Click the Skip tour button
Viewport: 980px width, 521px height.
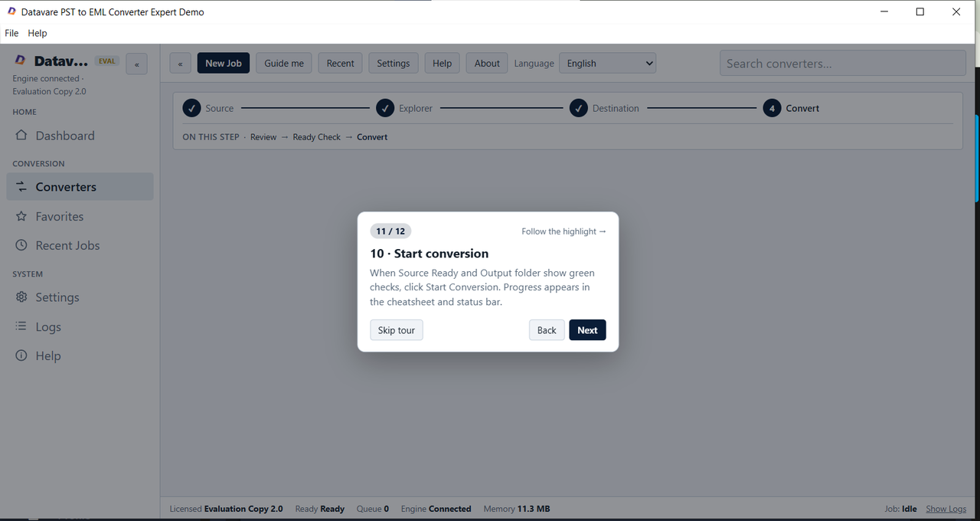click(x=397, y=330)
